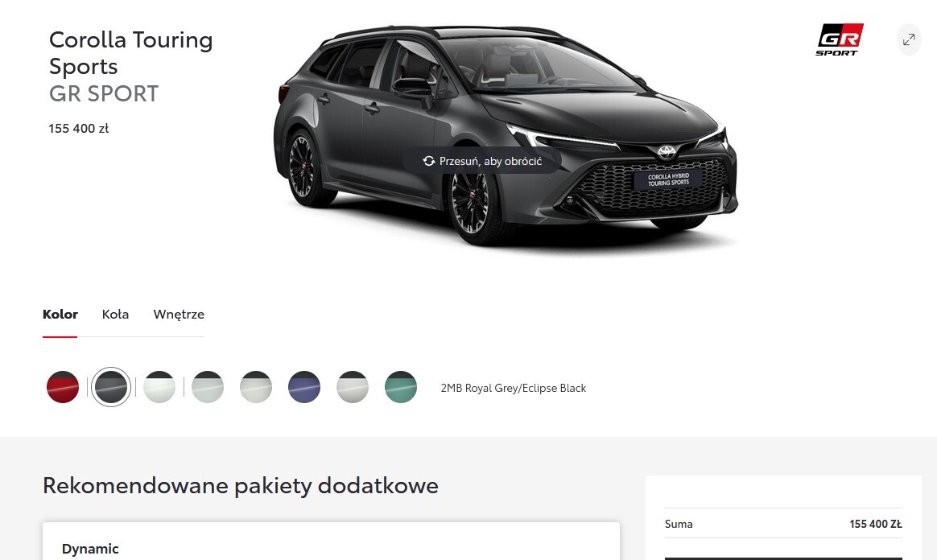Click the Przesuń, aby obrócić button
The width and height of the screenshot is (937, 560).
[481, 161]
